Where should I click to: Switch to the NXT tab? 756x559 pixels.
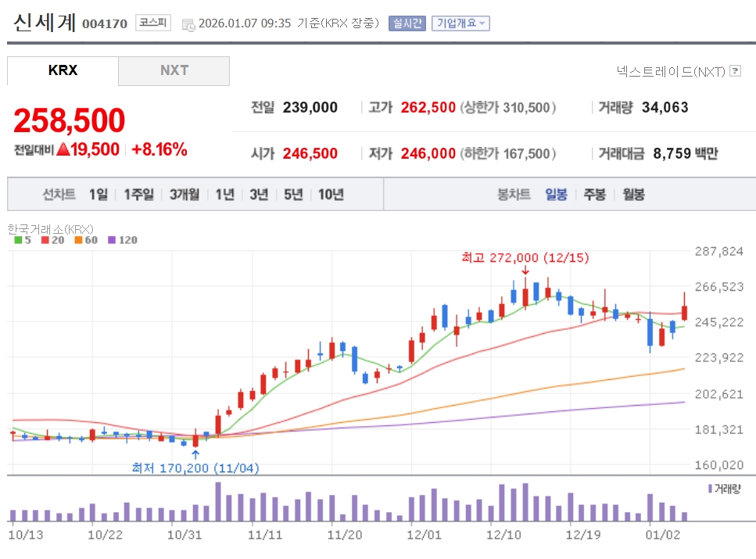pos(174,70)
